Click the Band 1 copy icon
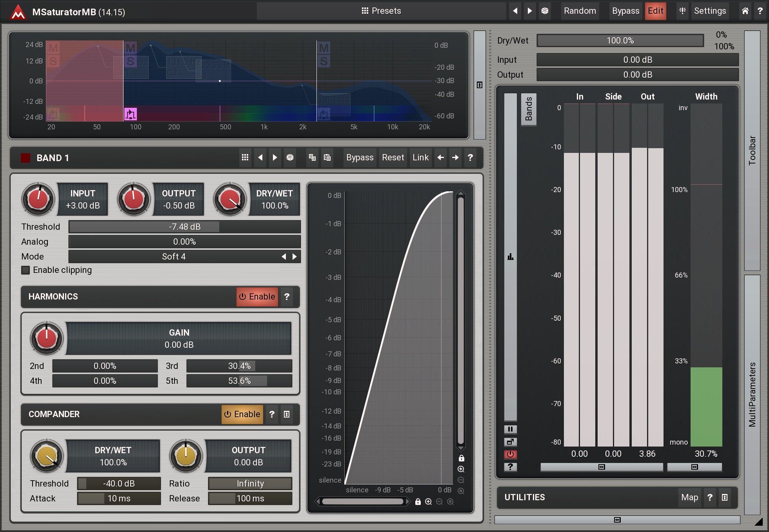 [312, 158]
